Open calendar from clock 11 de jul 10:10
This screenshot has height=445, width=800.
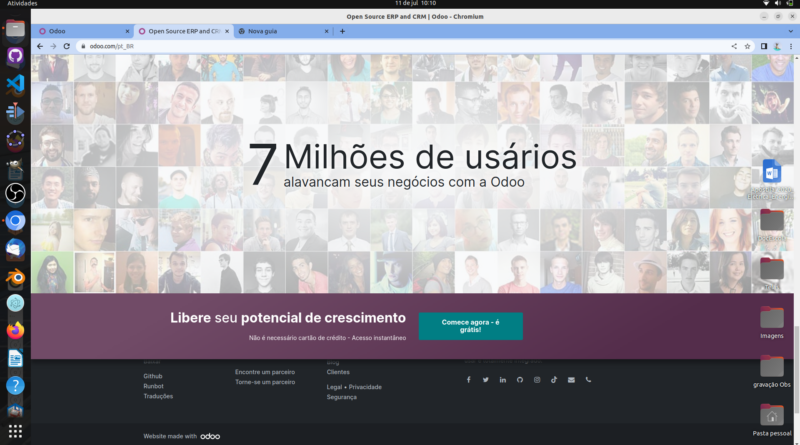click(x=415, y=3)
